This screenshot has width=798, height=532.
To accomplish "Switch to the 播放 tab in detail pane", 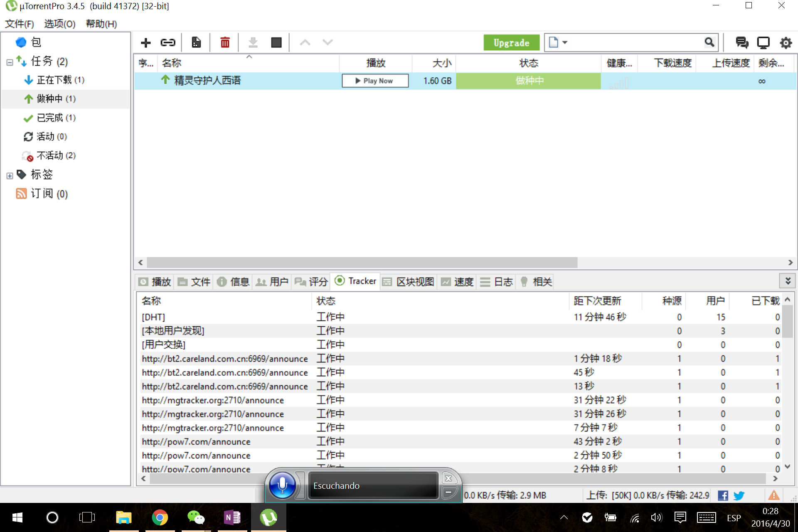I will click(x=155, y=282).
